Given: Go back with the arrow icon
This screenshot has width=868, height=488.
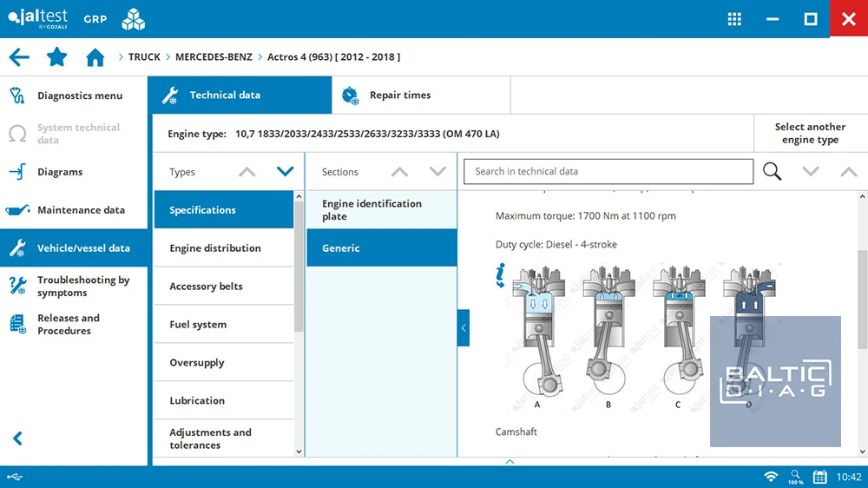Looking at the screenshot, I should tap(19, 57).
